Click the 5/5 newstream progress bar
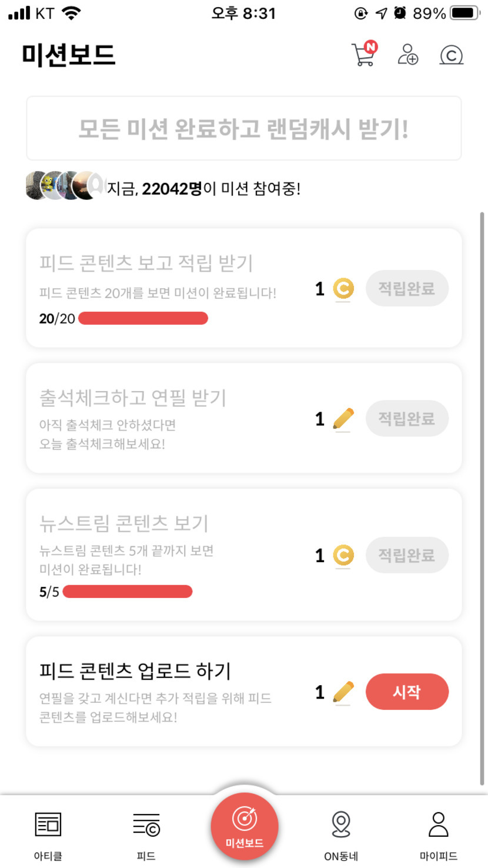Image resolution: width=488 pixels, height=868 pixels. point(128,592)
